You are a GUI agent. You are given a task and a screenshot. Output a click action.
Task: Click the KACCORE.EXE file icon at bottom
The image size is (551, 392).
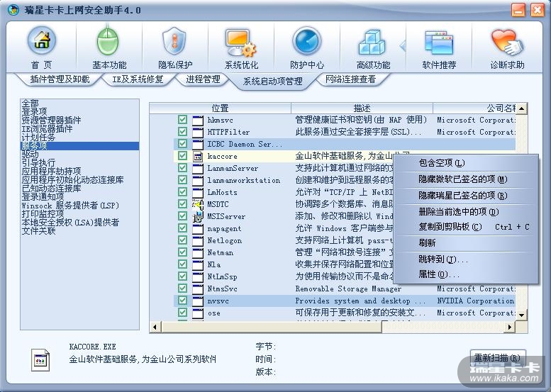(x=40, y=359)
